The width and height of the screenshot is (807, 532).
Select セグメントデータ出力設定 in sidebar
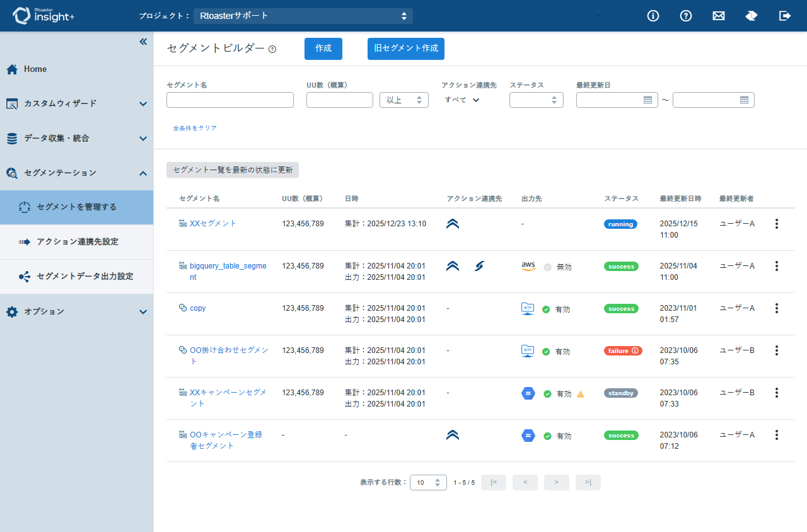(x=76, y=277)
